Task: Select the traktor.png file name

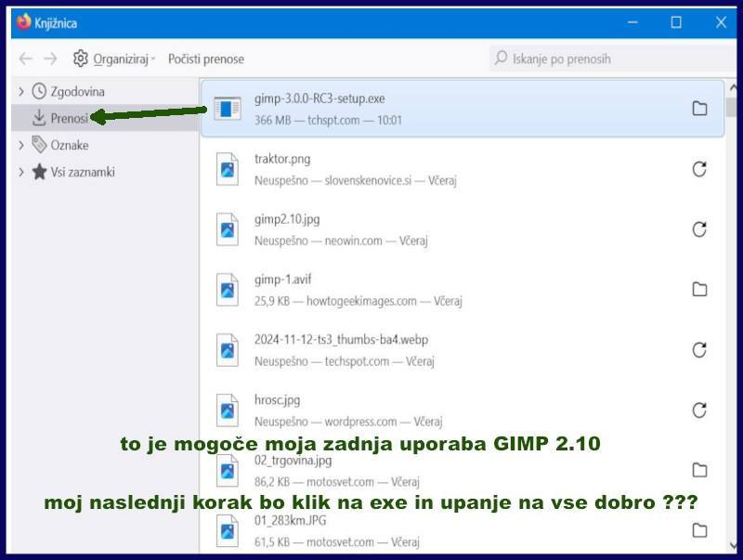Action: coord(282,159)
